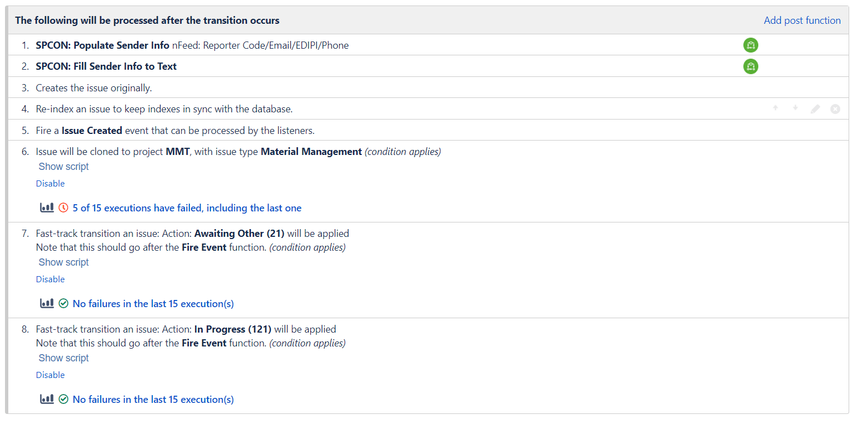This screenshot has width=868, height=430.
Task: Click the green plugin icon on Fill Sender Info row
Action: 751,66
